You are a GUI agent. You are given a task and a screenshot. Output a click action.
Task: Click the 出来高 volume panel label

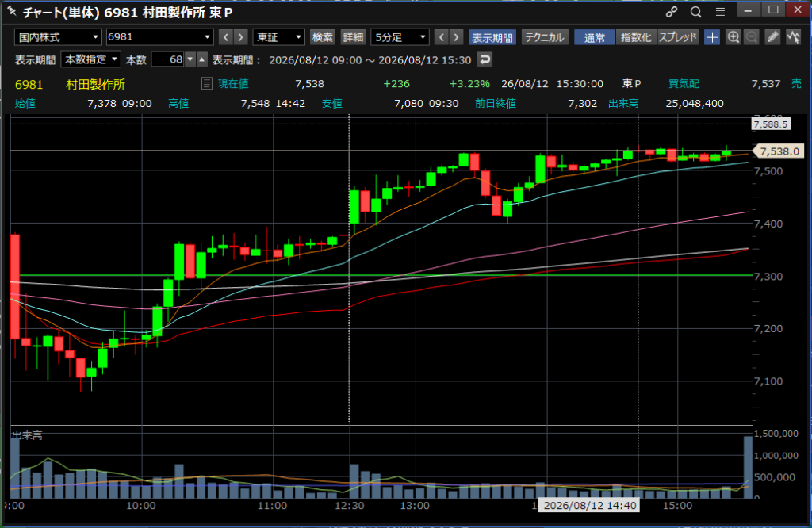tap(27, 435)
